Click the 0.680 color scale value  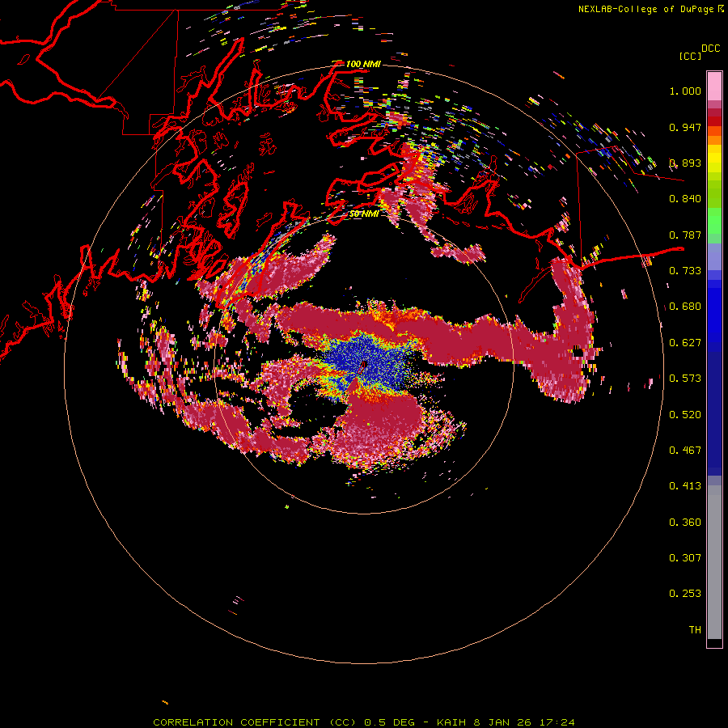685,307
